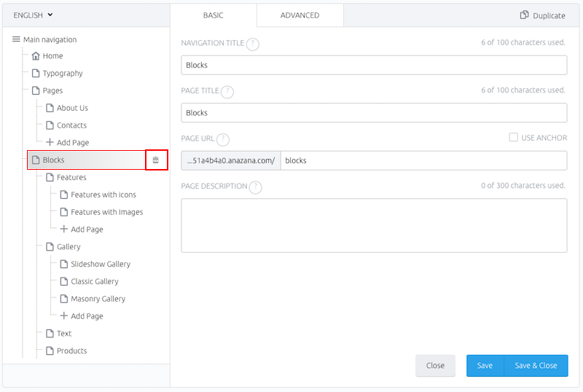The width and height of the screenshot is (583, 392).
Task: Click the help icon next to Page Title
Action: point(227,92)
